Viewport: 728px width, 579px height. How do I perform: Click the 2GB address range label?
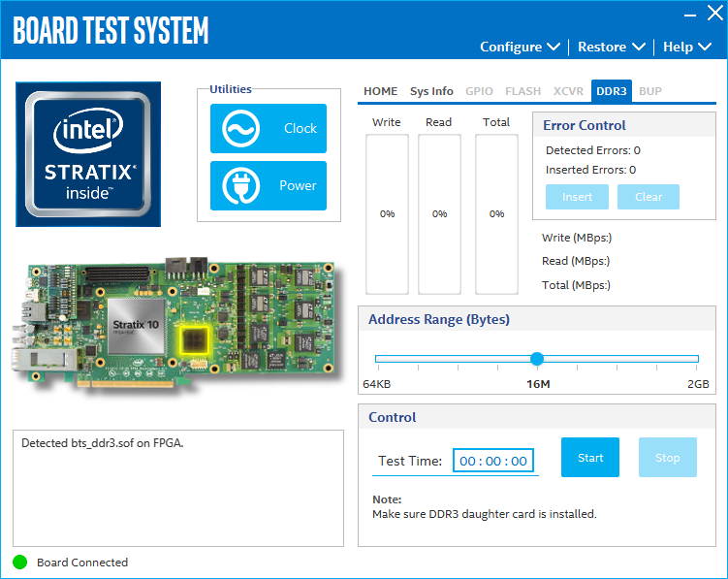pos(698,384)
